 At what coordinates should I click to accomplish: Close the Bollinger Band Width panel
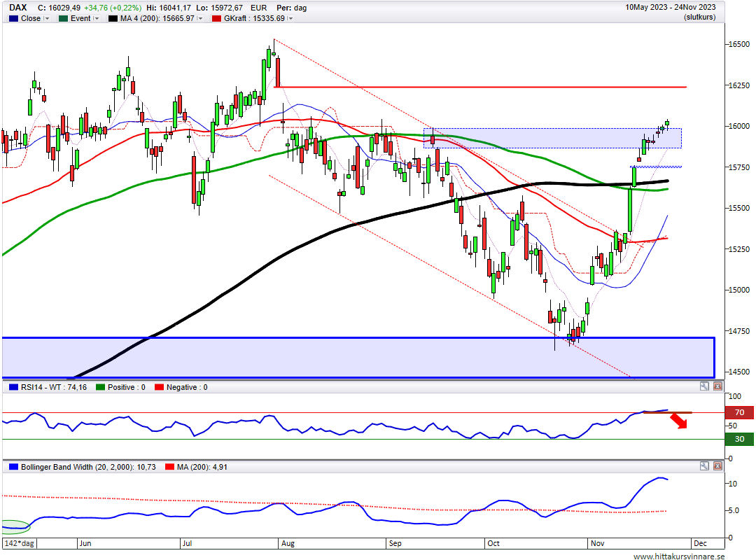(718, 466)
